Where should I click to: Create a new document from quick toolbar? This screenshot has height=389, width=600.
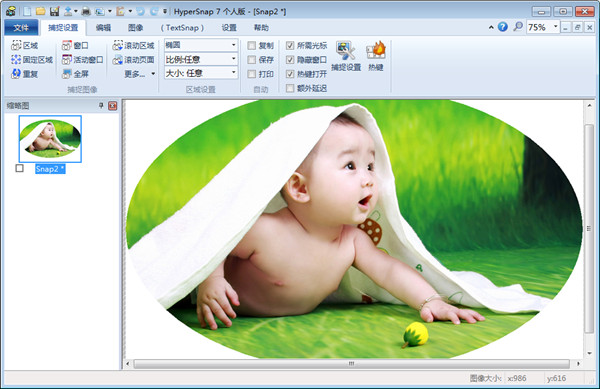[27, 11]
